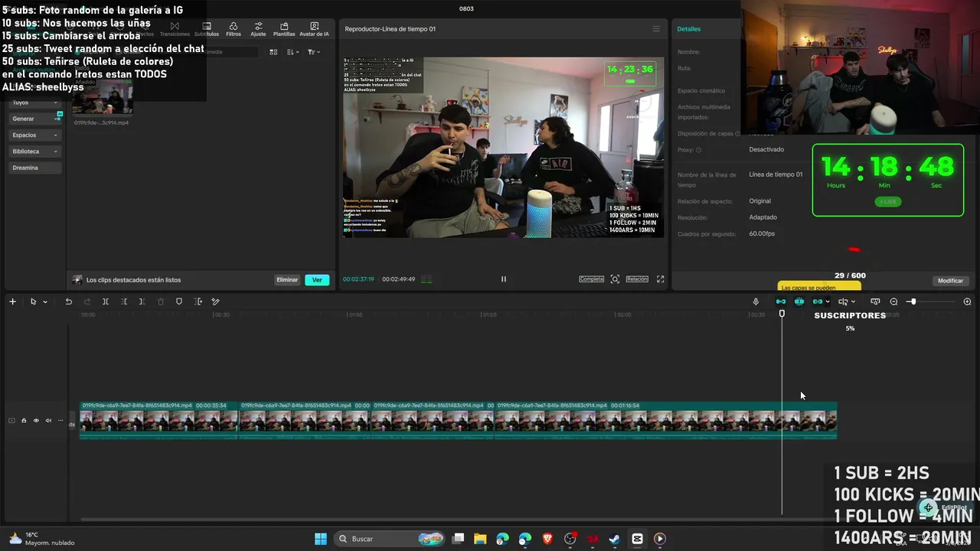Mute the main video track audio
This screenshot has height=551, width=980.
tap(48, 420)
